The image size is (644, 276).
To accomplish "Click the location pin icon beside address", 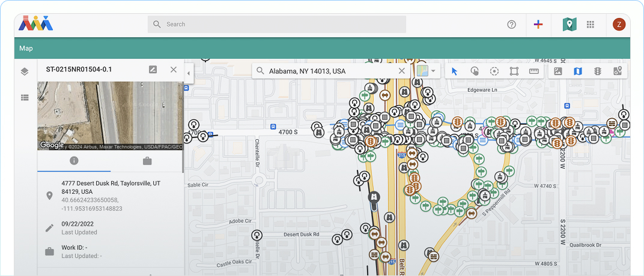I will click(x=49, y=196).
